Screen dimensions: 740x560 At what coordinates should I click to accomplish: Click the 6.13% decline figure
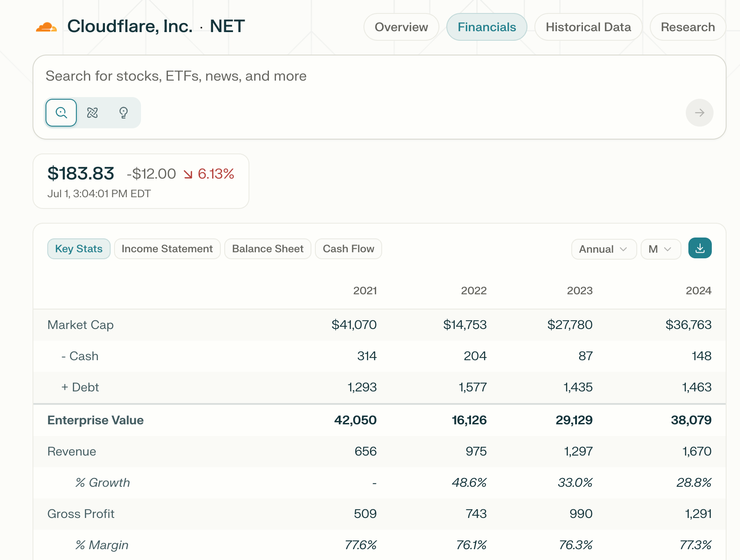point(216,174)
